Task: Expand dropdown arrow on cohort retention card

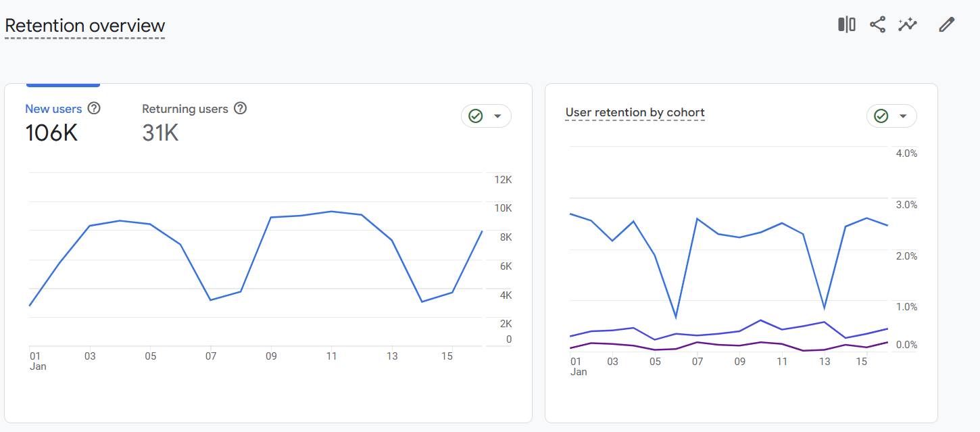Action: point(904,116)
